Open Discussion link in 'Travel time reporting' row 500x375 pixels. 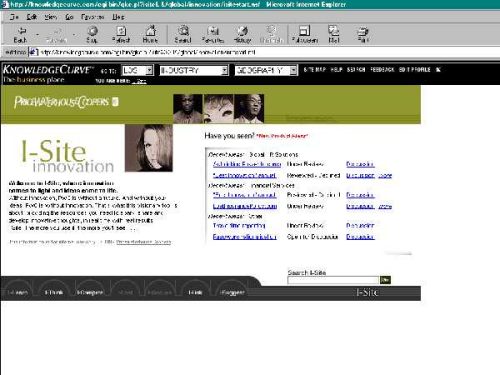pos(360,226)
